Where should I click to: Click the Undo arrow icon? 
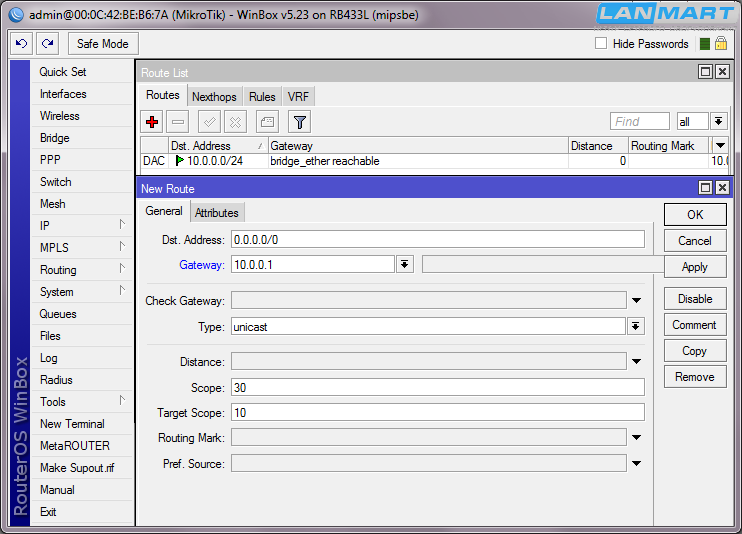point(22,44)
